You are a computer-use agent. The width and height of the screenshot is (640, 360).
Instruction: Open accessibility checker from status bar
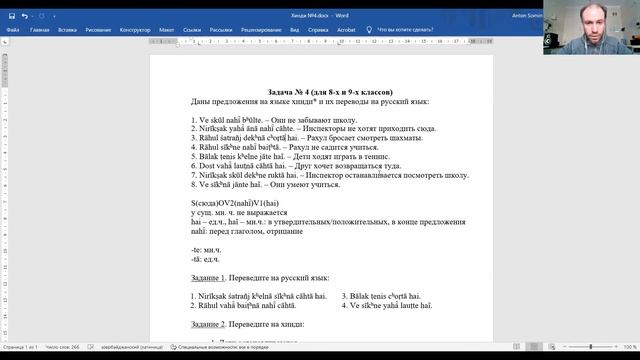coord(219,347)
